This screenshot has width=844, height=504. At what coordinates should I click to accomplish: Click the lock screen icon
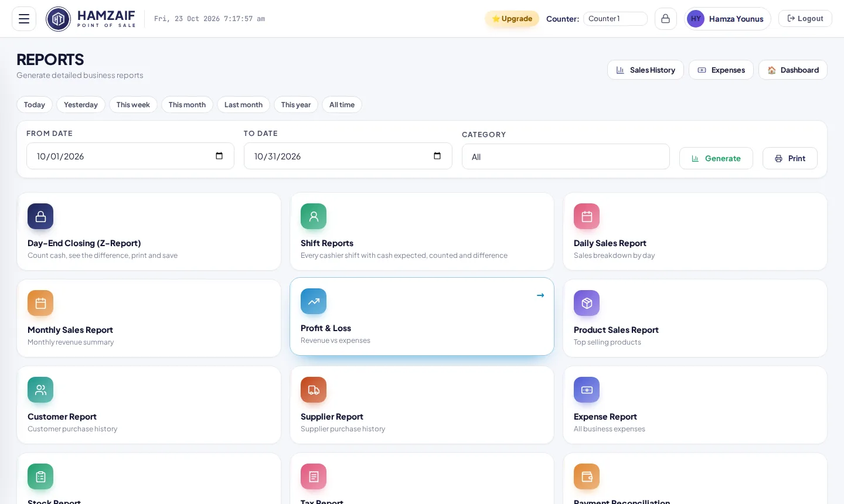[666, 19]
